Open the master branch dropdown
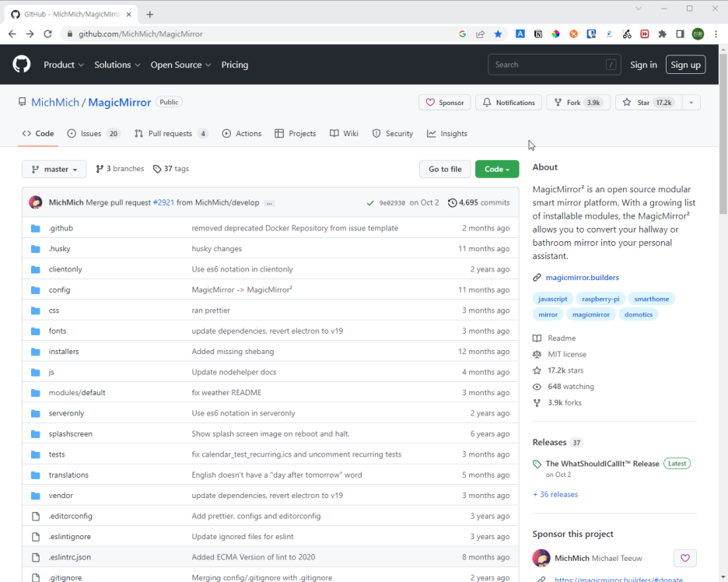The height and width of the screenshot is (582, 728). 54,169
